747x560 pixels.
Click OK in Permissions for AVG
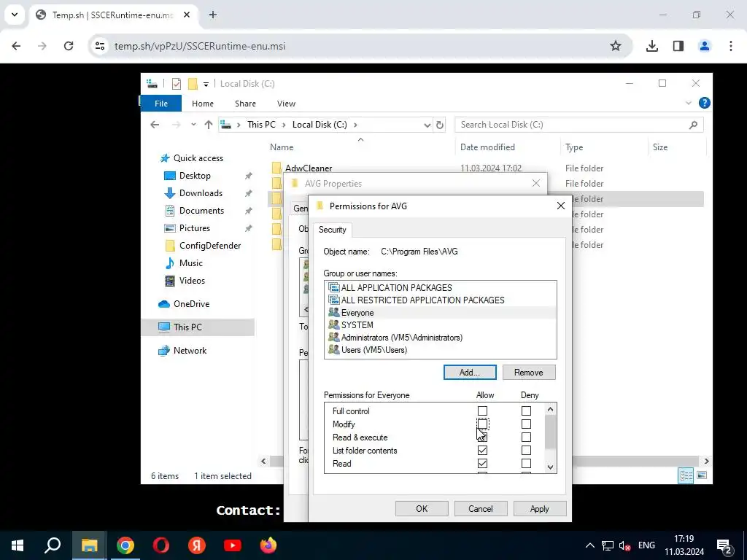[422, 508]
